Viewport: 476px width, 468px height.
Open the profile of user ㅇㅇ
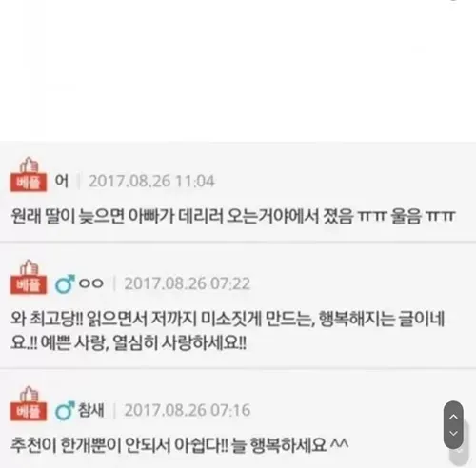[x=91, y=283]
